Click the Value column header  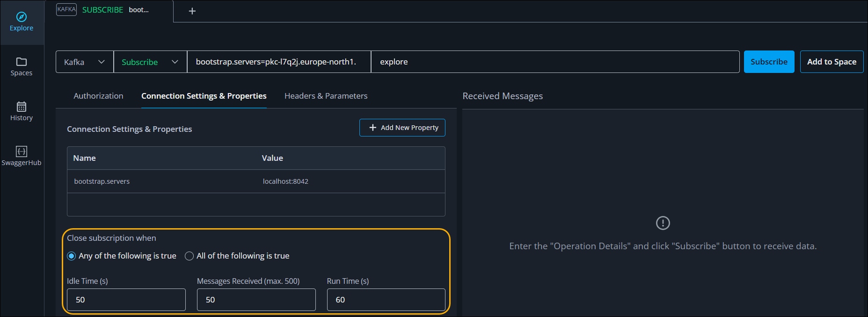click(272, 158)
